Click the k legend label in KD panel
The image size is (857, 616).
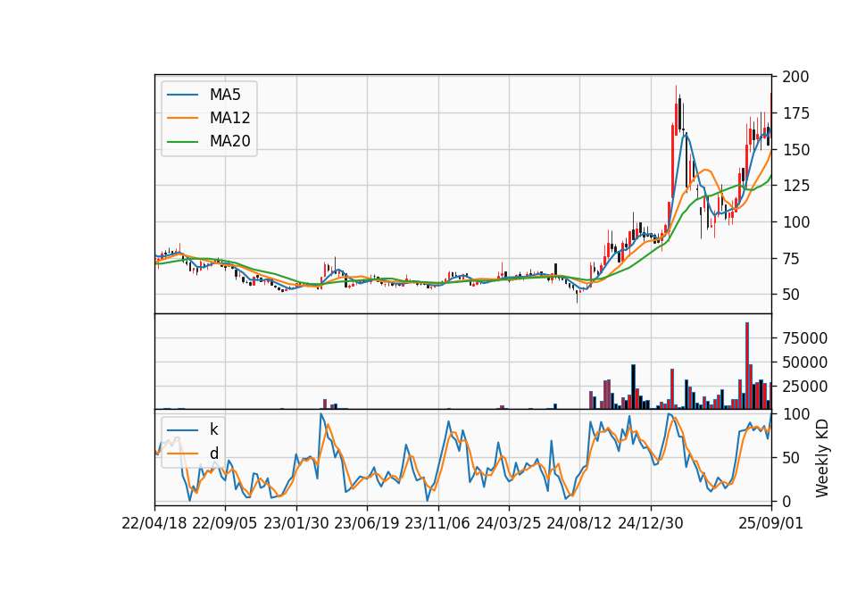(213, 429)
